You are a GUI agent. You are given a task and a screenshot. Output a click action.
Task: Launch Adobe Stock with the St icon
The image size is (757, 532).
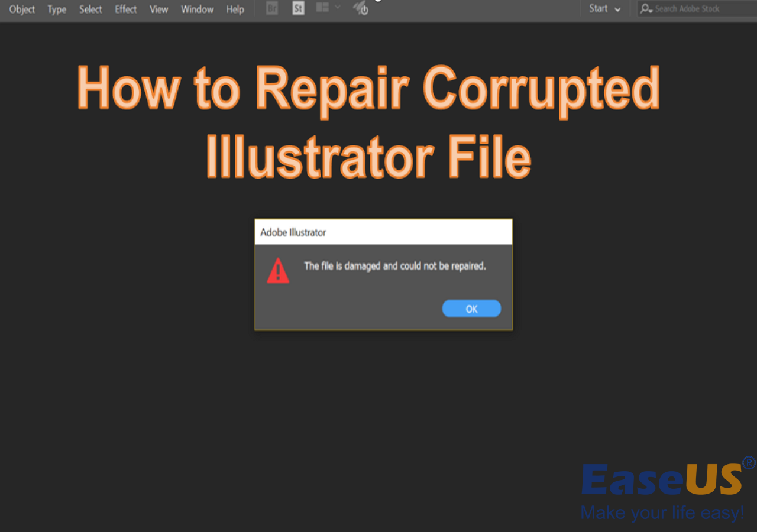[298, 8]
